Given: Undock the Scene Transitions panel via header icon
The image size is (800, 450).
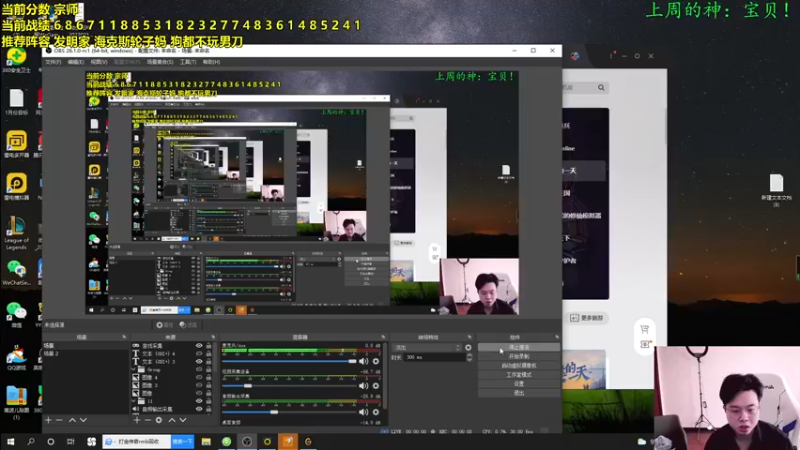Looking at the screenshot, I should [469, 337].
